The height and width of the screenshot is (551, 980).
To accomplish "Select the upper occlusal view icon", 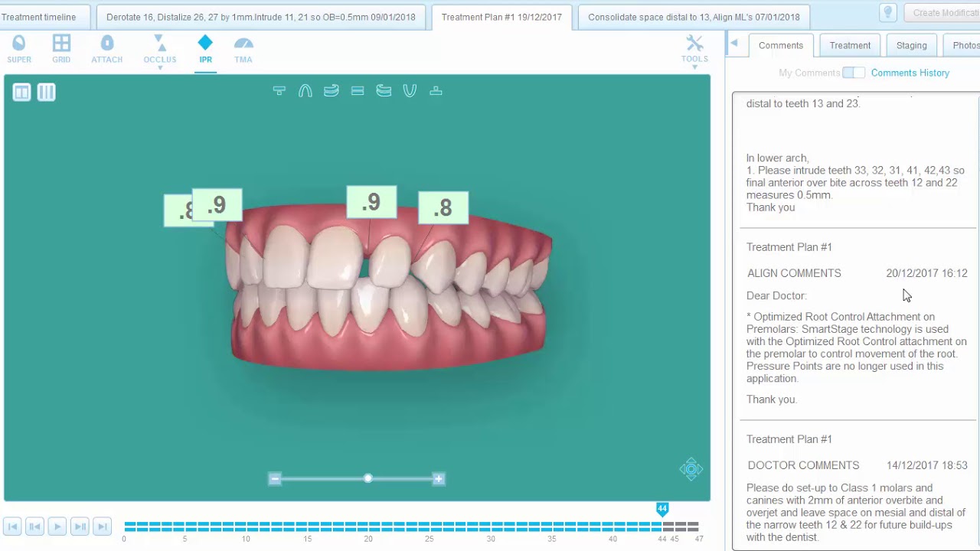I will (x=279, y=91).
